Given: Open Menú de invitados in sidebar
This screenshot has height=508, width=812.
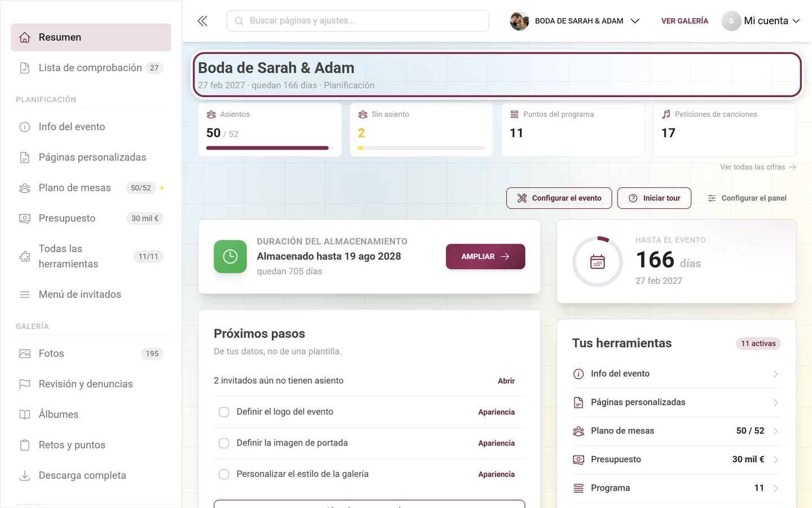Looking at the screenshot, I should click(x=91, y=295).
